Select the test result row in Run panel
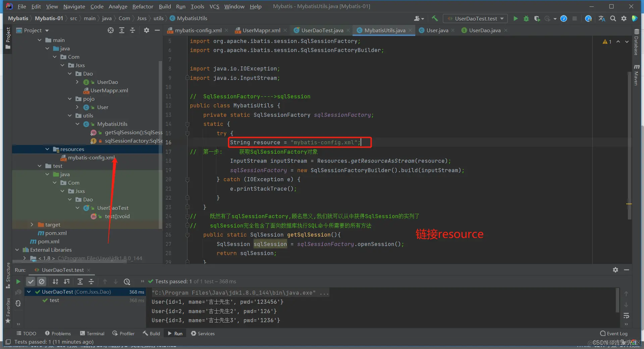644x349 pixels. point(86,300)
